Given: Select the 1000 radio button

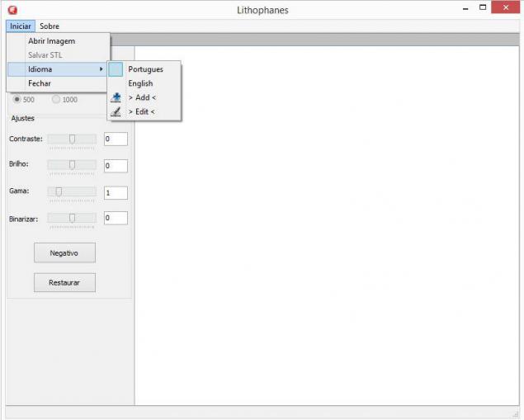Looking at the screenshot, I should click(56, 99).
